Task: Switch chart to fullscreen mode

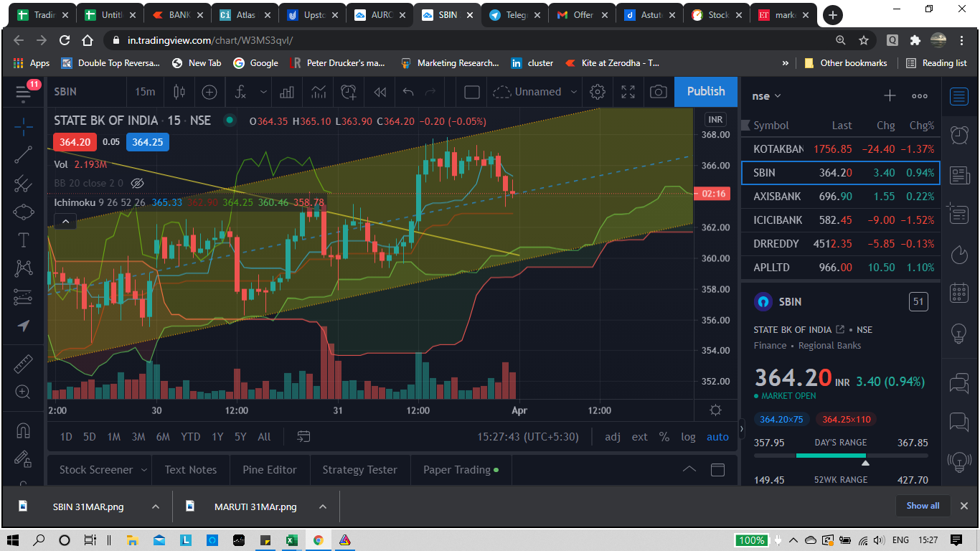Action: click(628, 92)
